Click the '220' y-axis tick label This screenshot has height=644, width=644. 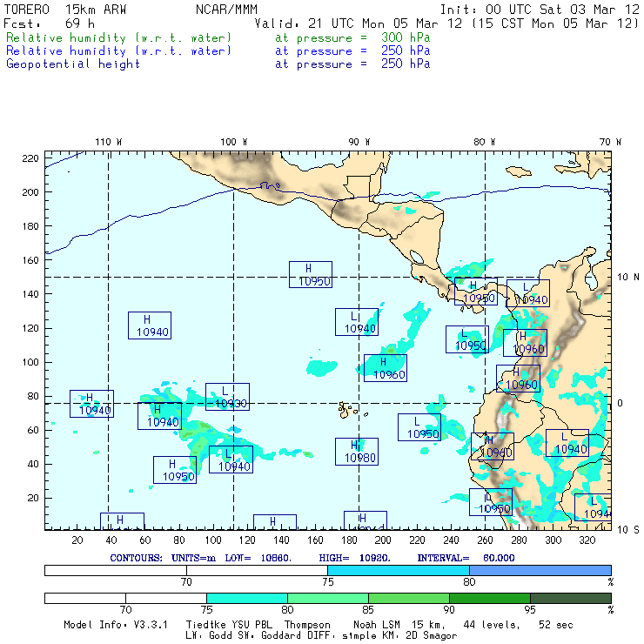(x=30, y=158)
